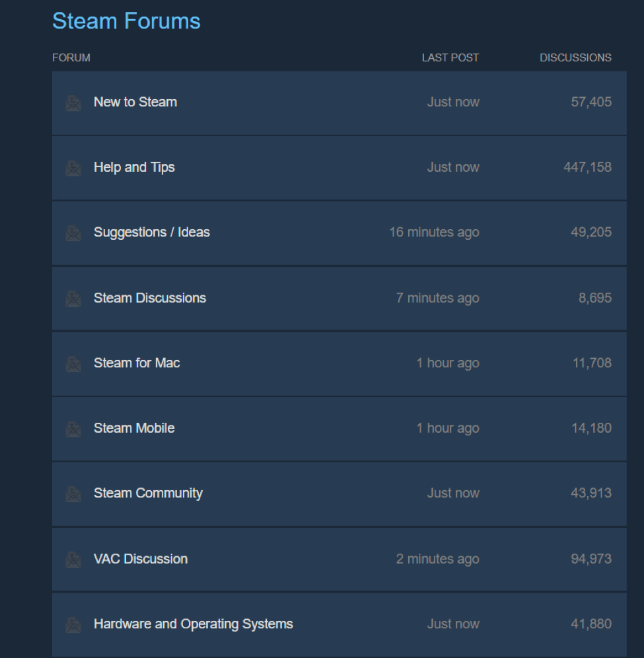Open the Help and Tips forum
The width and height of the screenshot is (644, 658).
click(x=134, y=167)
